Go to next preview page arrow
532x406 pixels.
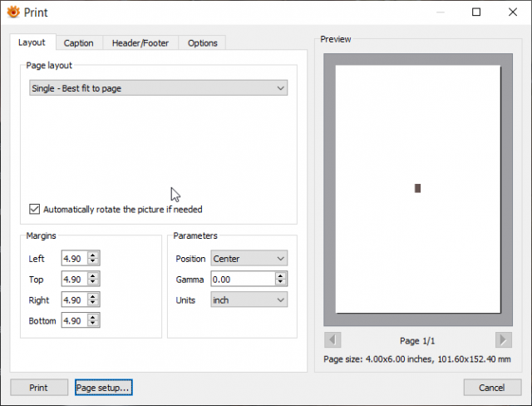[504, 339]
